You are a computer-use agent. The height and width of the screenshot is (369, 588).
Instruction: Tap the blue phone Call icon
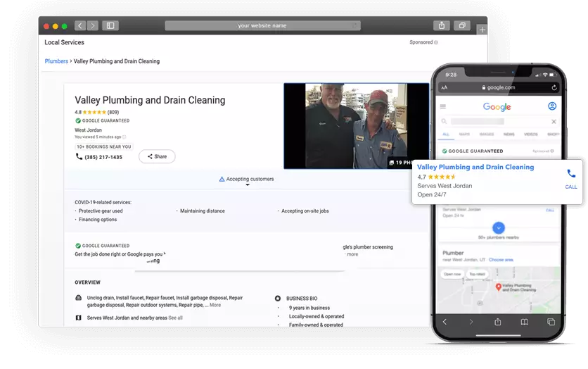pos(571,174)
